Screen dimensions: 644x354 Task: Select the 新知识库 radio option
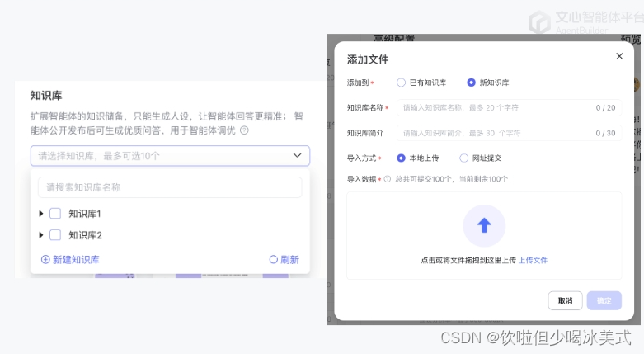(x=471, y=83)
